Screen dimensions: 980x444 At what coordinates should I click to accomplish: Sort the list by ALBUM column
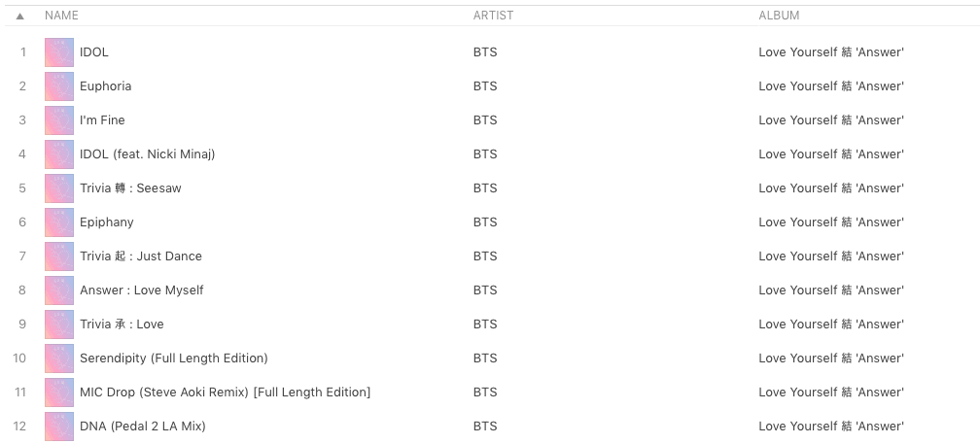pyautogui.click(x=779, y=16)
